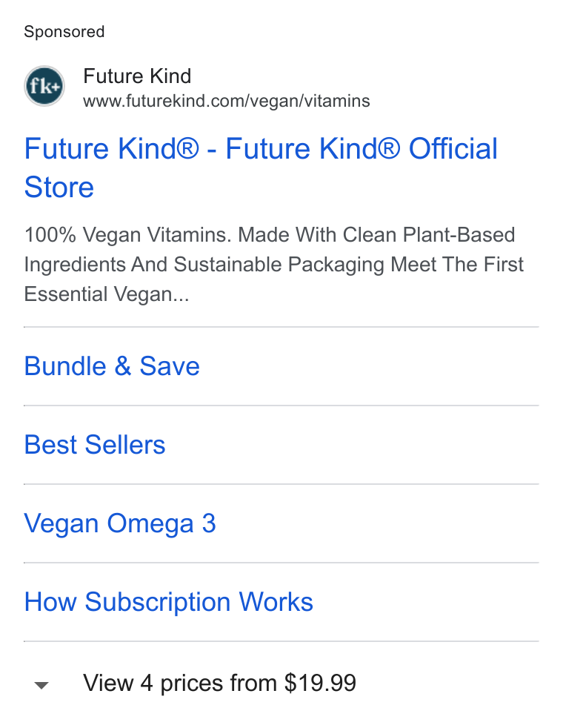This screenshot has height=728, width=563.
Task: Click the Essential Vegan... truncated description line
Action: tap(107, 294)
